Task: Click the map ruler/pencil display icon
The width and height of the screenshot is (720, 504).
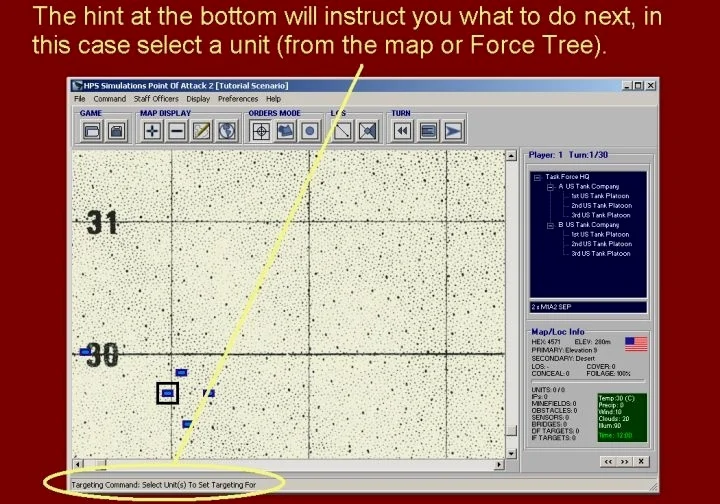Action: [x=202, y=131]
